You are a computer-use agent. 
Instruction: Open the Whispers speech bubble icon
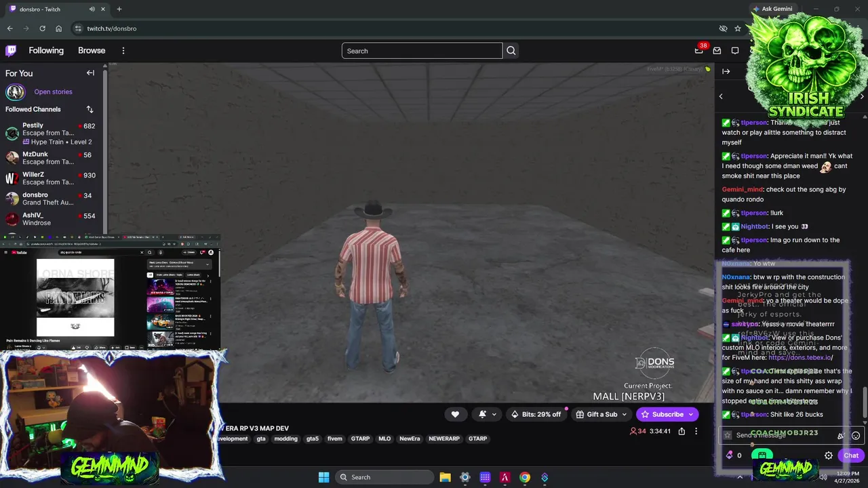point(735,51)
